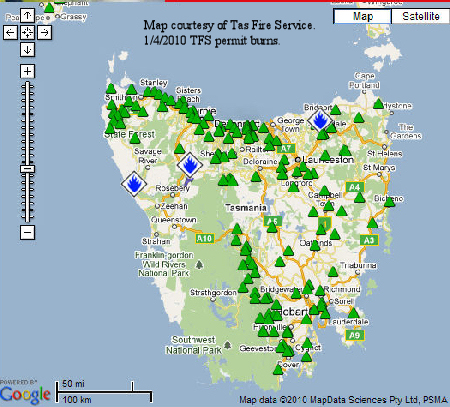Click the zoom slider handle

point(27,169)
